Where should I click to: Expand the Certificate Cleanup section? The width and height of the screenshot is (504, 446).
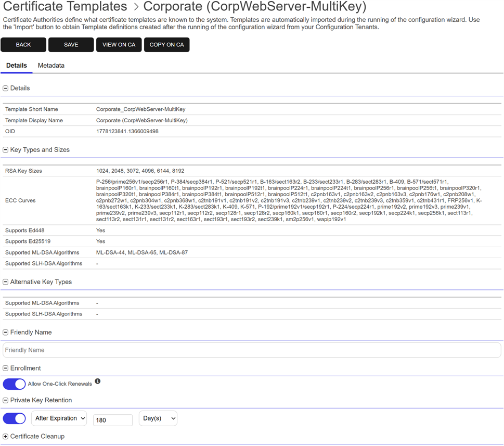click(x=6, y=437)
